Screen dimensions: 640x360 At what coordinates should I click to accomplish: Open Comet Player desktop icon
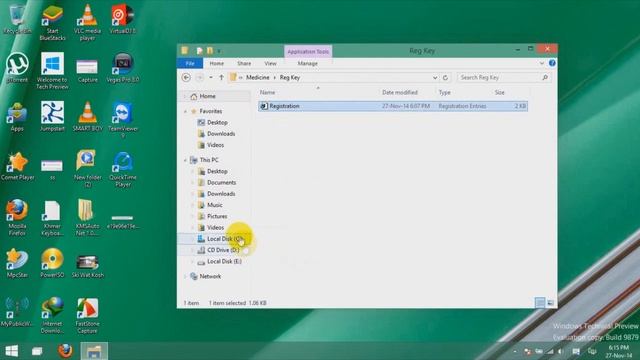coord(17,165)
